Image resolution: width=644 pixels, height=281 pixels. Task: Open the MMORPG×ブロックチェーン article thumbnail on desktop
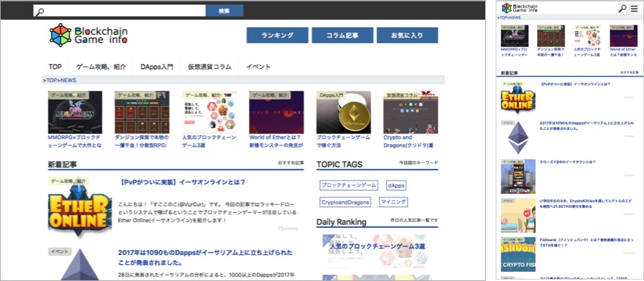75,112
